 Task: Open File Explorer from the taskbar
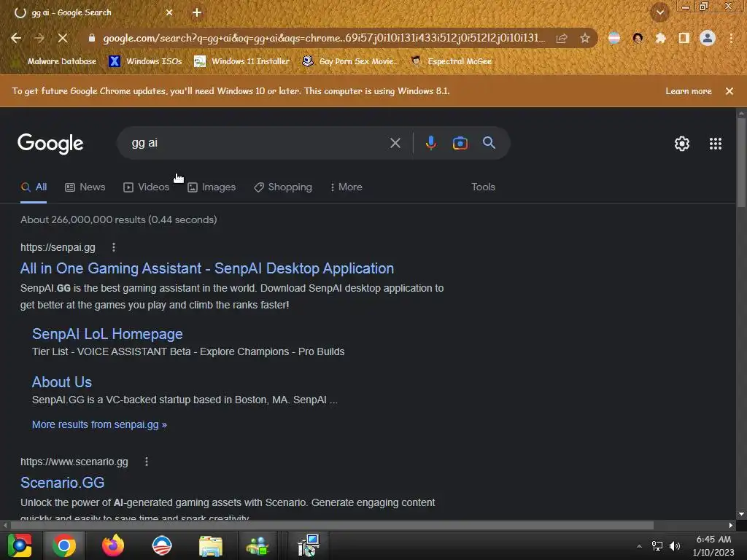coord(211,545)
